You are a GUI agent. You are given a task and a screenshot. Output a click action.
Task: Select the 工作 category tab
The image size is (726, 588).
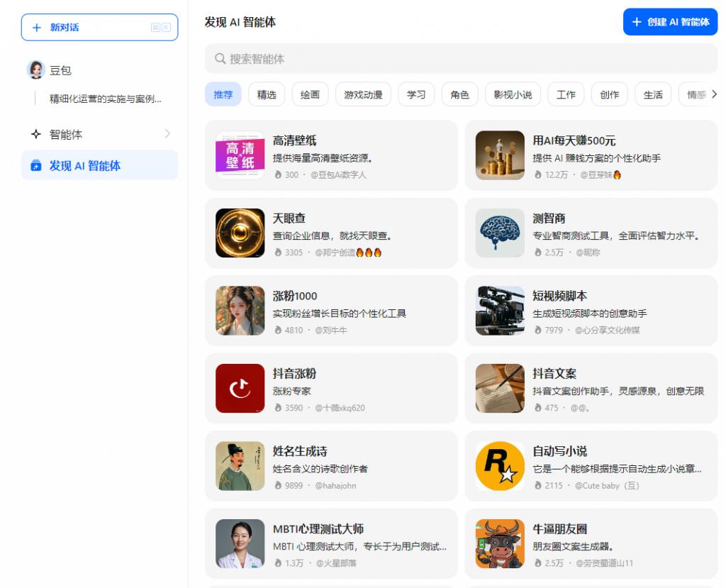click(566, 94)
